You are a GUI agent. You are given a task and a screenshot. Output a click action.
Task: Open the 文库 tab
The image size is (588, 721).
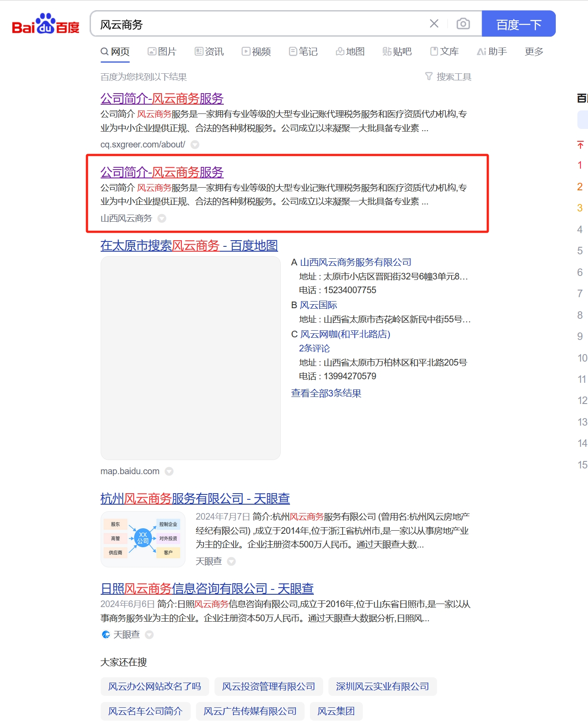[x=445, y=52]
